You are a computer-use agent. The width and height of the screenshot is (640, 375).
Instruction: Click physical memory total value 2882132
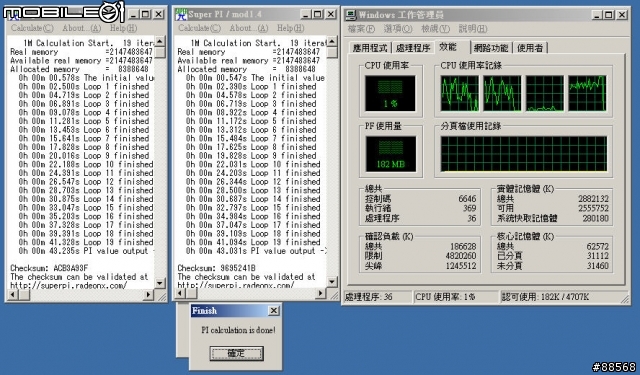pos(593,199)
